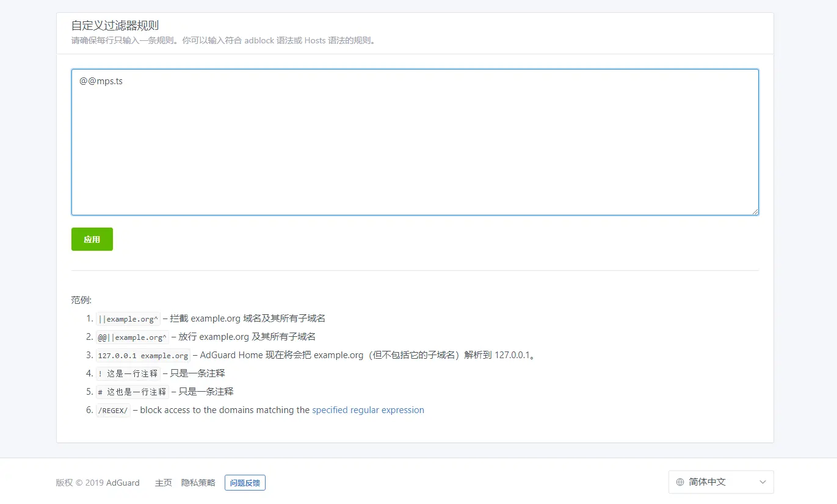
Task: Click the '||example.org^' example code
Action: coord(128,319)
